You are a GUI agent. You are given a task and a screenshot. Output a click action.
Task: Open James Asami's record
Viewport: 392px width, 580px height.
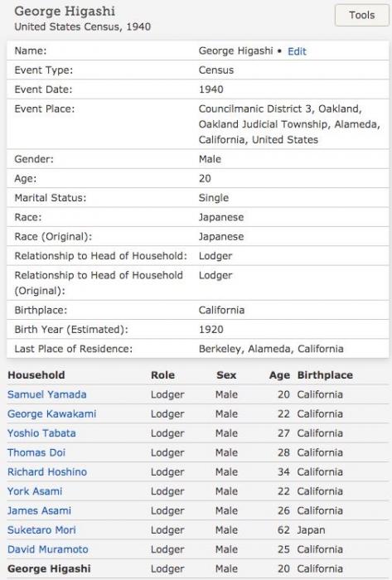39,510
